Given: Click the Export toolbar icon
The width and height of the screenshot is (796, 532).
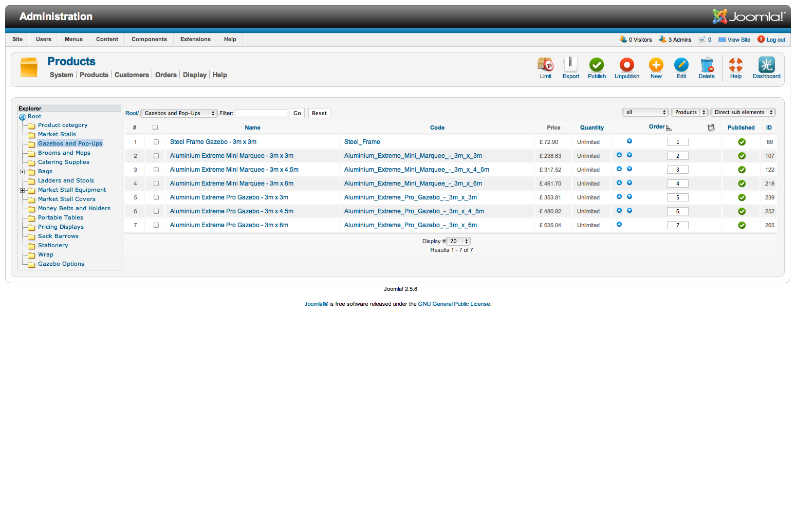Looking at the screenshot, I should pos(570,65).
